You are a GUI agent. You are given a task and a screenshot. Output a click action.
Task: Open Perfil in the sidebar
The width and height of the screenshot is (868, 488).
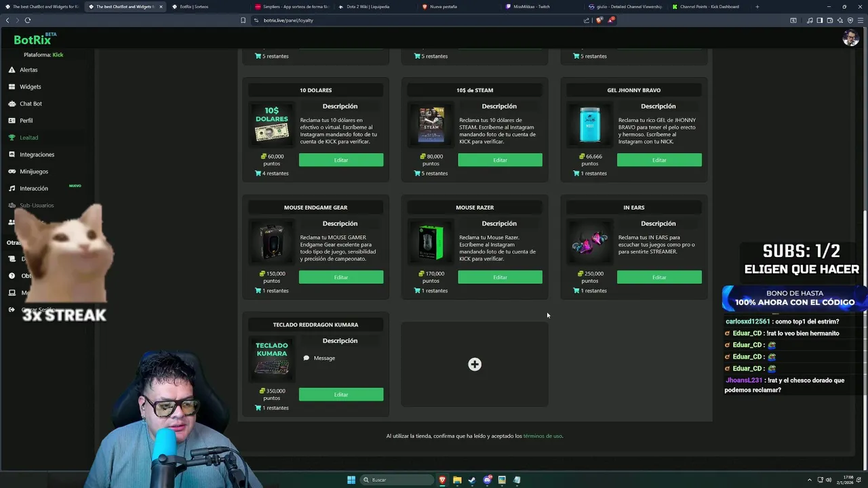26,121
